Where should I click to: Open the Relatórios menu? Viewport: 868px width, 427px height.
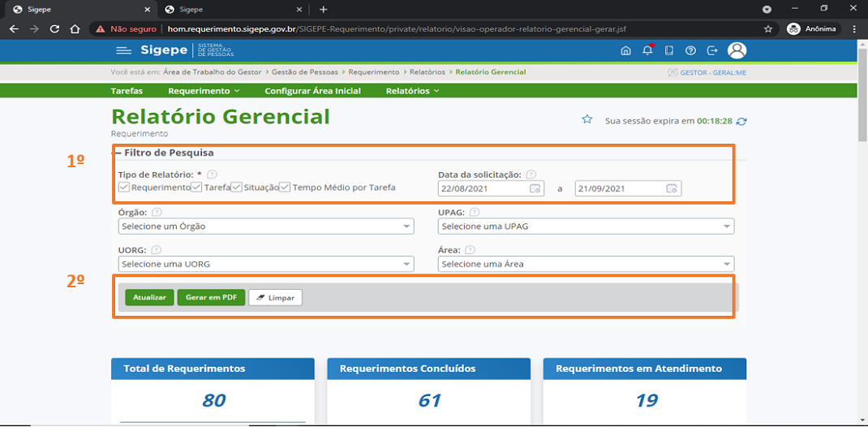[x=412, y=91]
